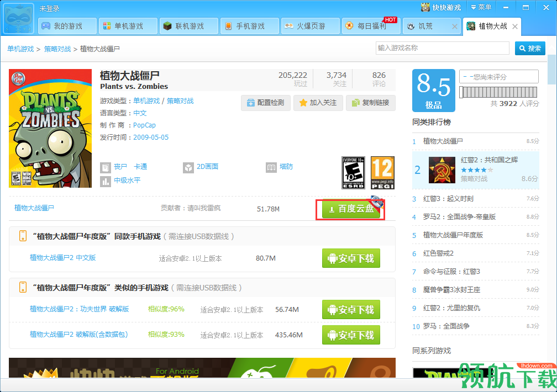The image size is (557, 392).
Task: Click the 826 评论 comments count
Action: pyautogui.click(x=379, y=79)
